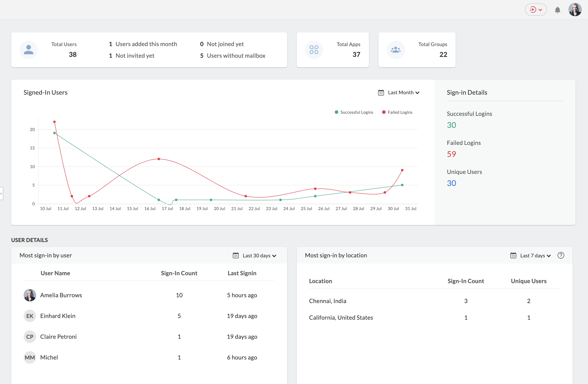The height and width of the screenshot is (384, 588).
Task: Open the red quick-actions play icon
Action: tap(533, 10)
